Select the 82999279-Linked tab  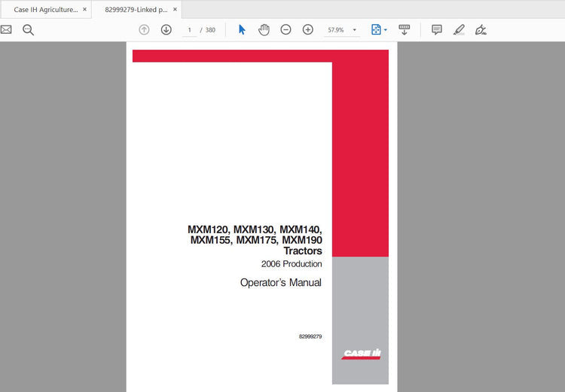(x=136, y=10)
